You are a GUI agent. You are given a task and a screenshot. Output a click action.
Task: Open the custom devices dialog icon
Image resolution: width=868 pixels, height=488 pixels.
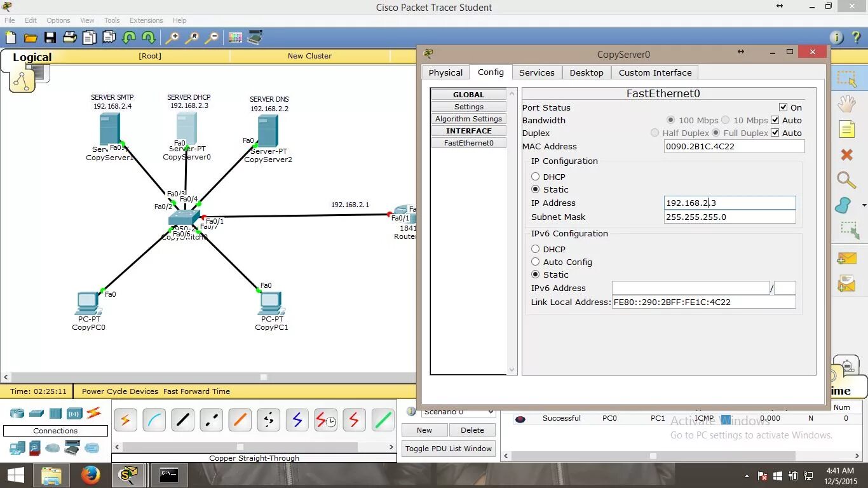(255, 37)
